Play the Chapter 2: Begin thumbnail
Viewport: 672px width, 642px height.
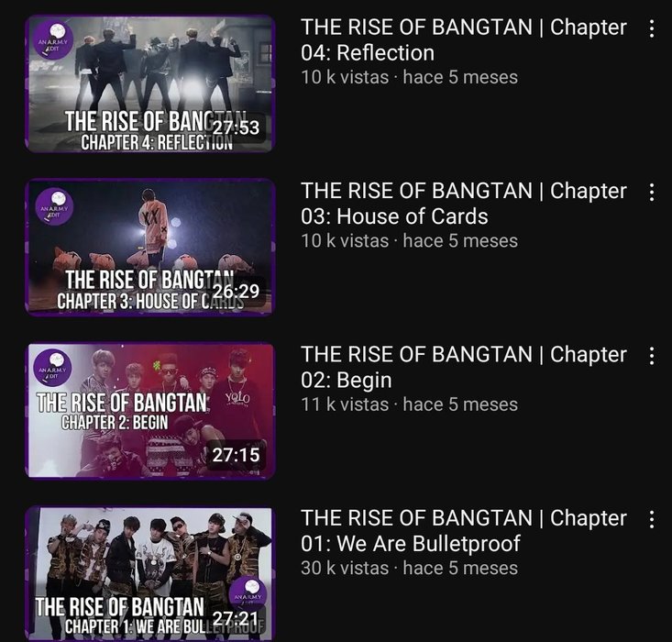point(150,411)
